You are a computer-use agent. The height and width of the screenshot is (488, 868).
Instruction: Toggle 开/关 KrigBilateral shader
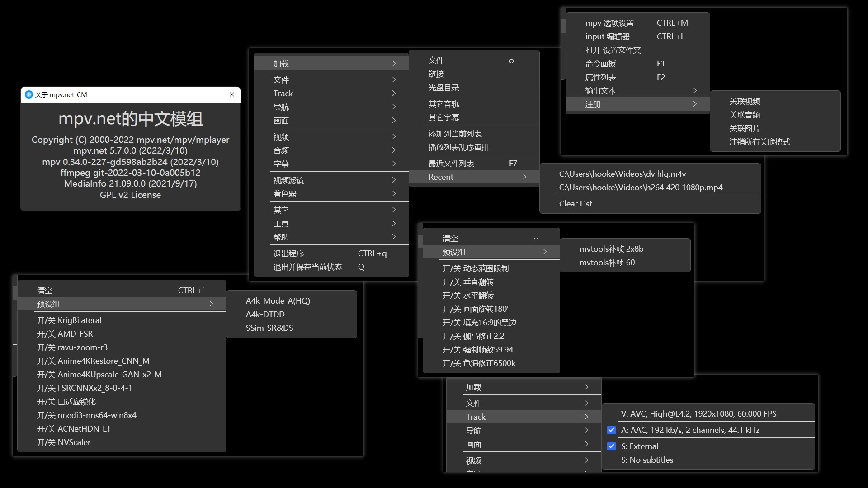[122, 320]
